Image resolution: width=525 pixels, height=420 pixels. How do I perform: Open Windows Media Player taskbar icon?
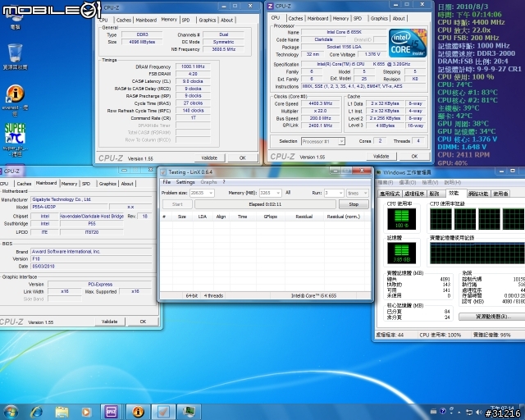[86, 411]
